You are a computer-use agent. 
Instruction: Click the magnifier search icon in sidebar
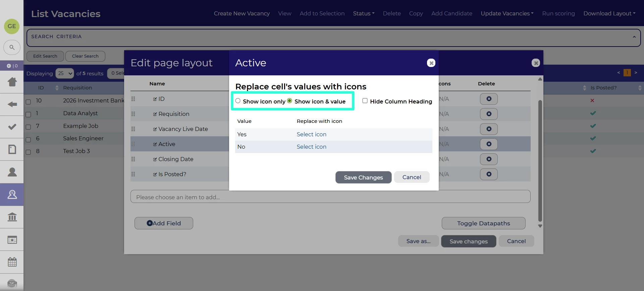pos(12,48)
